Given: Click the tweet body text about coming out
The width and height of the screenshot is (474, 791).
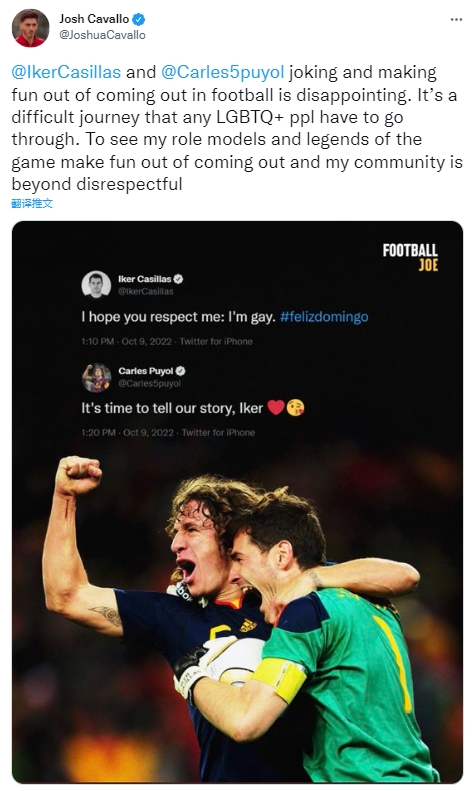Looking at the screenshot, I should coord(237,128).
